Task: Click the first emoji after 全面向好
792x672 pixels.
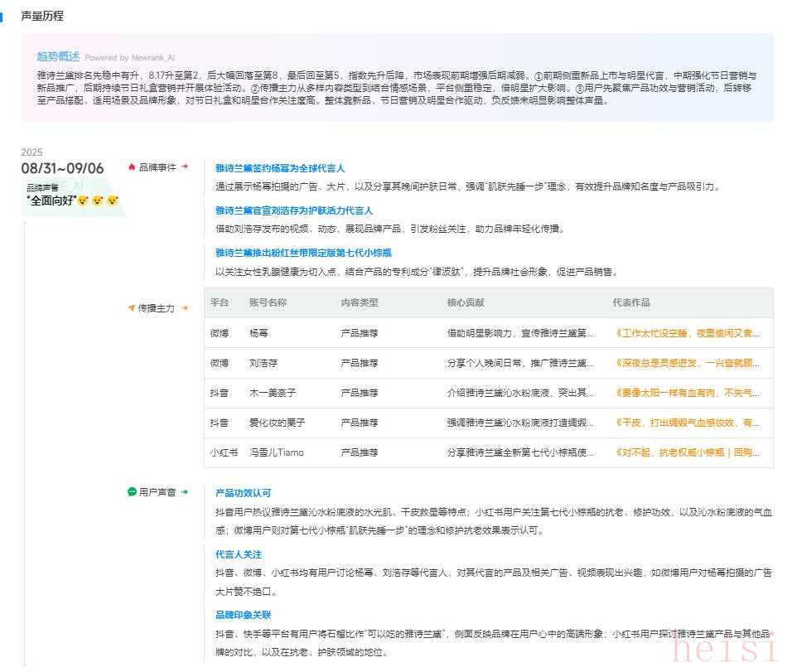Action: [83, 201]
